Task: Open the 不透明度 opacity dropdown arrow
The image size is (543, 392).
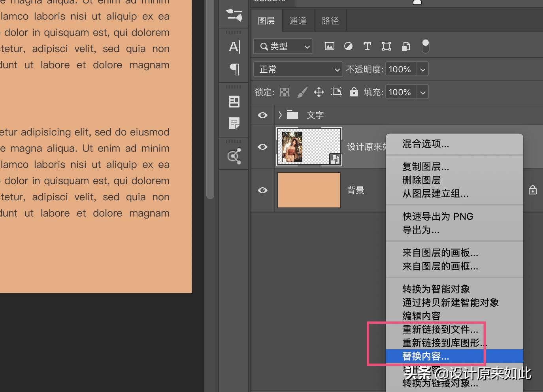Action: coord(422,69)
